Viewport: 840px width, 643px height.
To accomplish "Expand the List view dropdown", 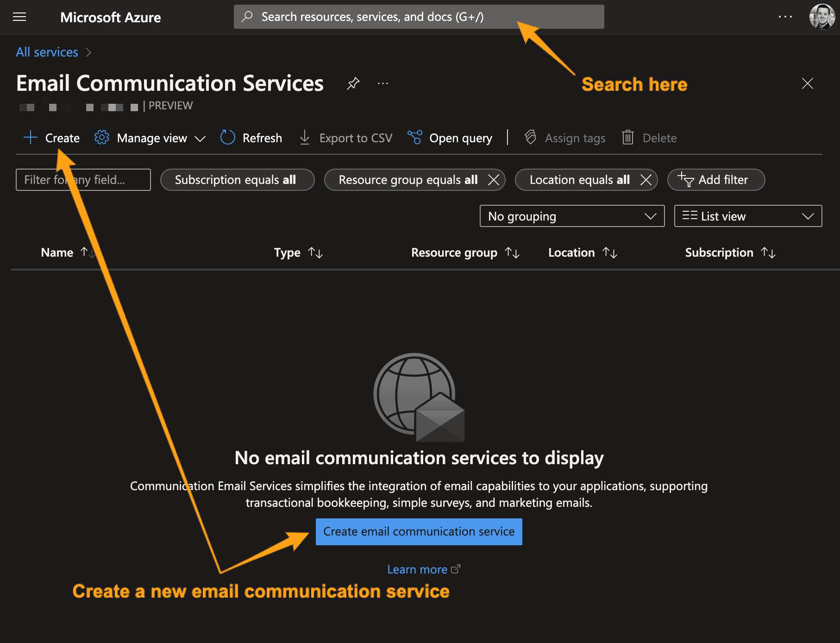I will pyautogui.click(x=748, y=216).
